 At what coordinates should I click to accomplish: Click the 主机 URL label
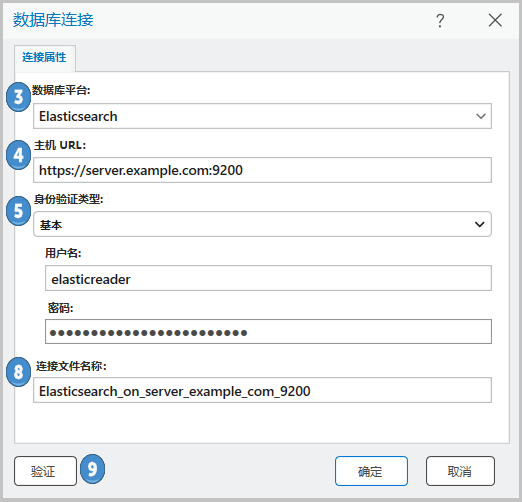click(x=60, y=145)
